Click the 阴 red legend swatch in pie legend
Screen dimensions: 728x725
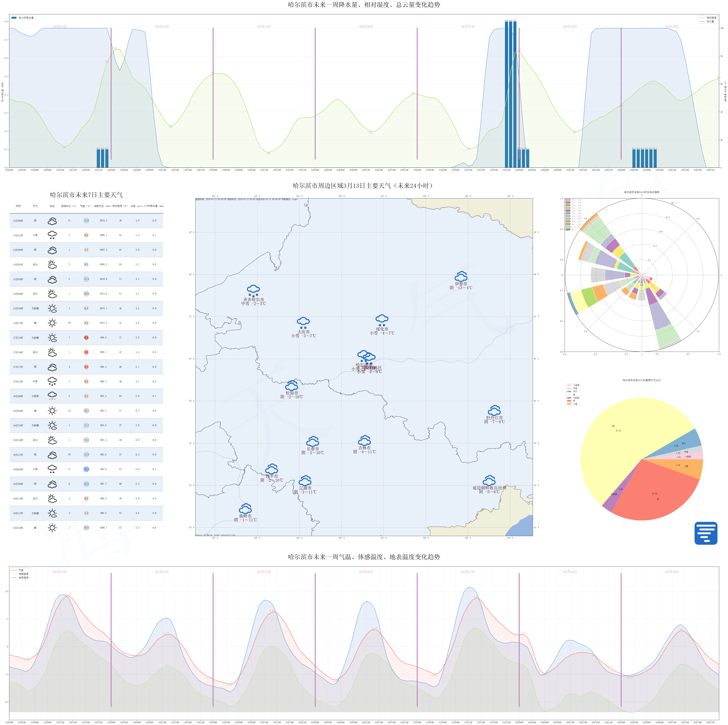click(569, 401)
